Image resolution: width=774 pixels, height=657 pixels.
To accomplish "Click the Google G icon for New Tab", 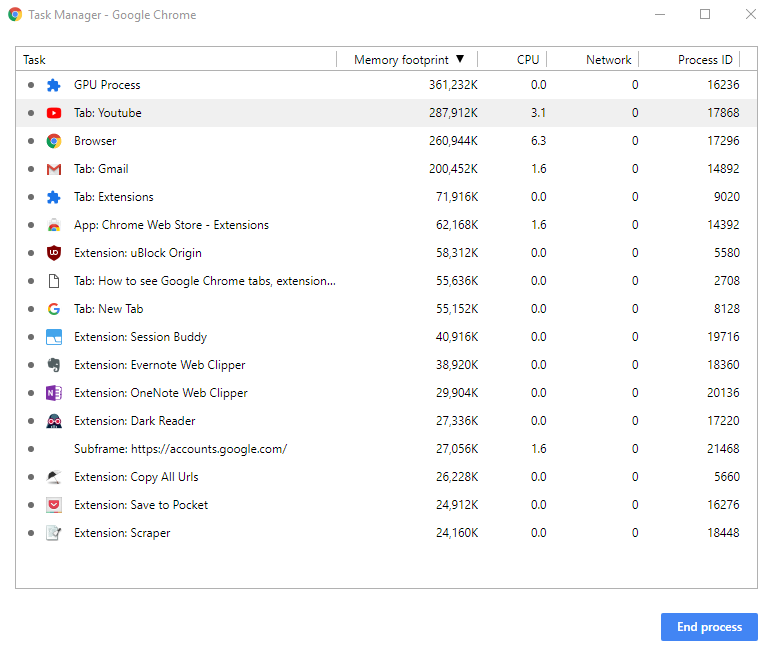I will 54,309.
